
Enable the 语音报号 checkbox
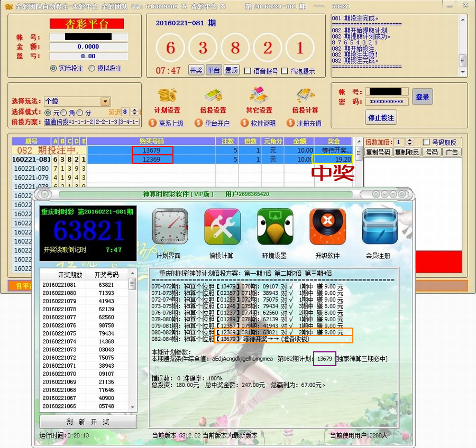click(x=248, y=71)
